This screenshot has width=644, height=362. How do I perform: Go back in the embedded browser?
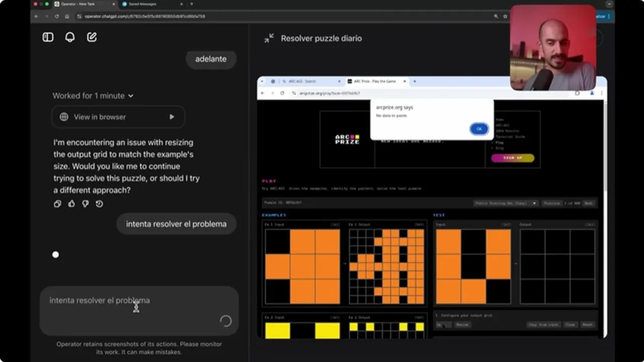(x=262, y=93)
